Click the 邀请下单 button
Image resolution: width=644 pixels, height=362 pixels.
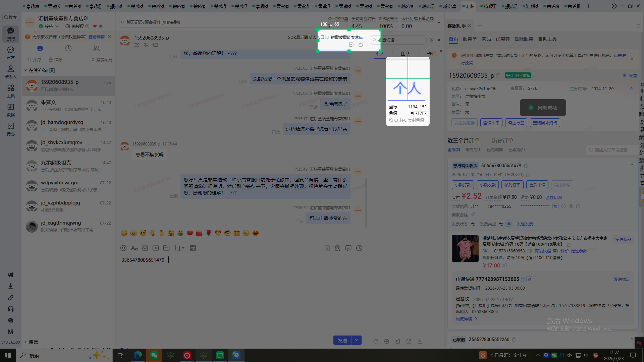point(491,123)
